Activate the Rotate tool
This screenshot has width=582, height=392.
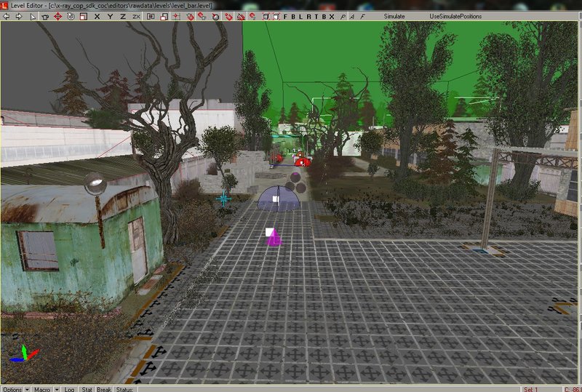point(71,16)
